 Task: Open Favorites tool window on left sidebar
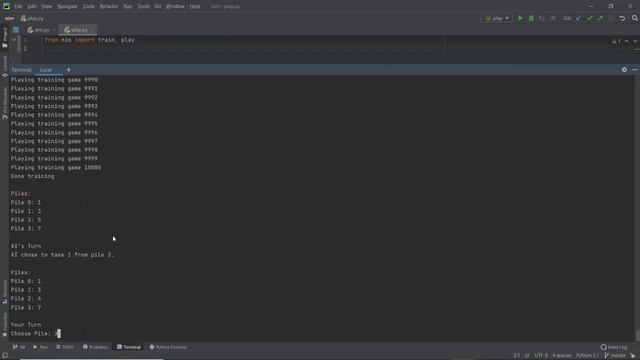(5, 325)
